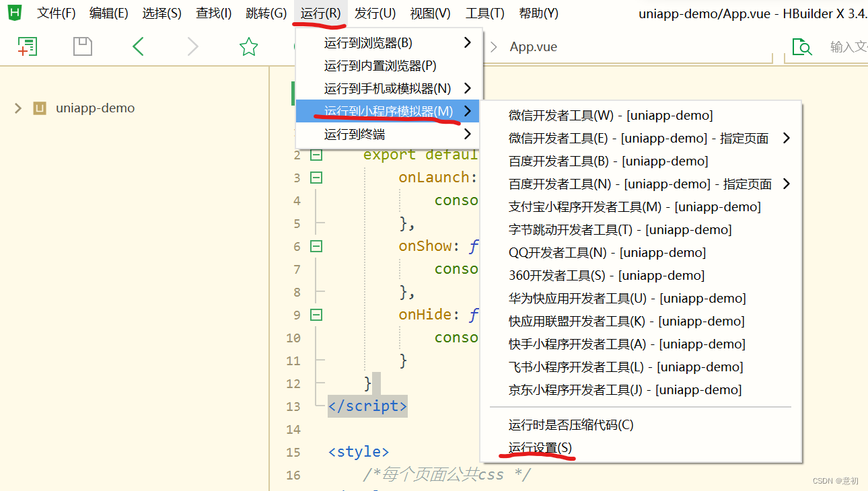Collapse code fold at line 2
The image size is (868, 491).
coord(316,155)
